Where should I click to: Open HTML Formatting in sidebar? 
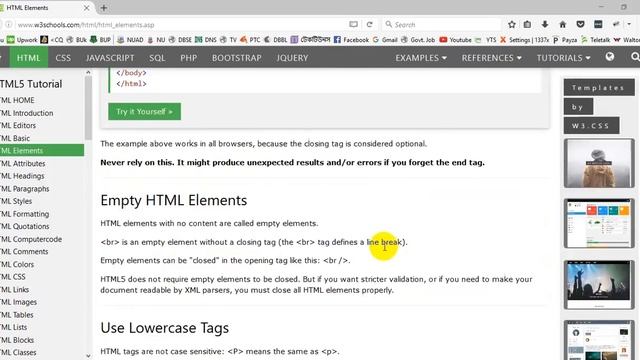pyautogui.click(x=24, y=214)
